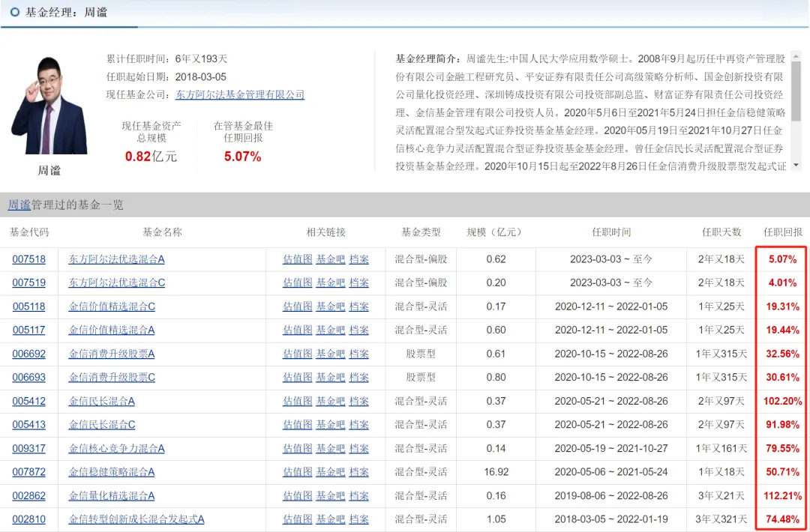Screen dimensions: 810x532
Task: Open fund code 005118
Action: [x=29, y=306]
